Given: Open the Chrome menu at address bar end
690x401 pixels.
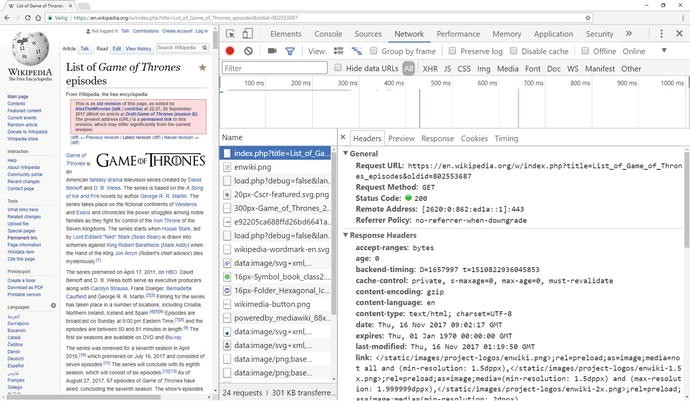Looking at the screenshot, I should (683, 18).
